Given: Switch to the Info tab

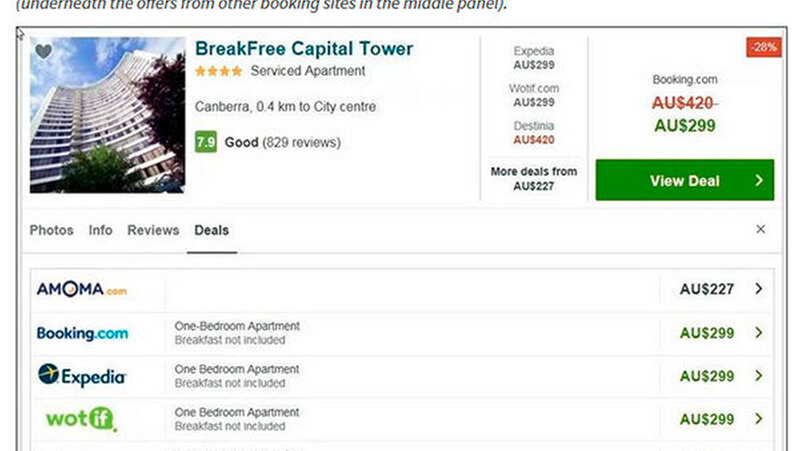Looking at the screenshot, I should (100, 230).
